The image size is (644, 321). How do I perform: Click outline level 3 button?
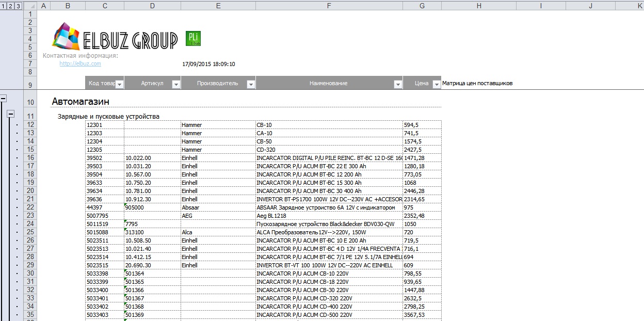click(18, 6)
